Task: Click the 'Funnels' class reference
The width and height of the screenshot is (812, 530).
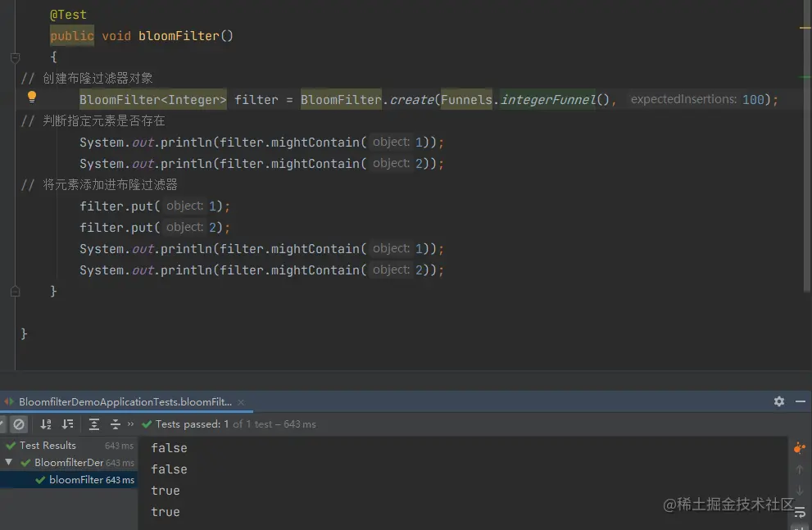Action: pyautogui.click(x=466, y=99)
